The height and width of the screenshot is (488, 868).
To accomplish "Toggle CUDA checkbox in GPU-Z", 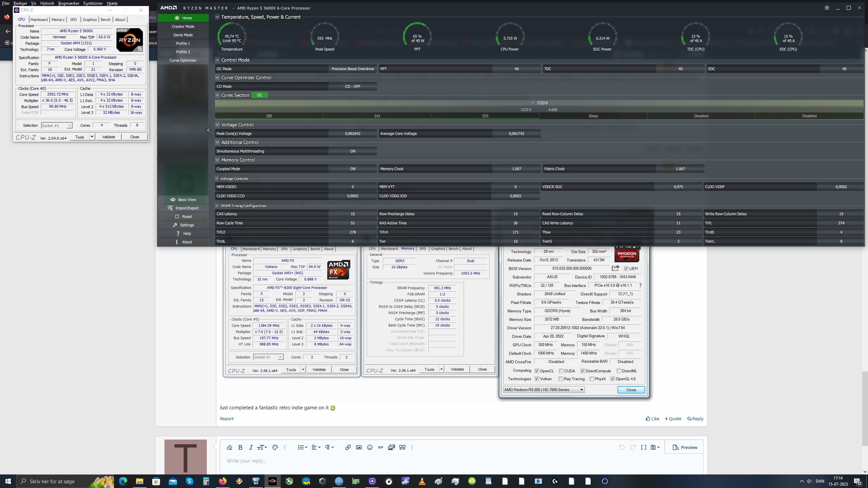I will 561,371.
